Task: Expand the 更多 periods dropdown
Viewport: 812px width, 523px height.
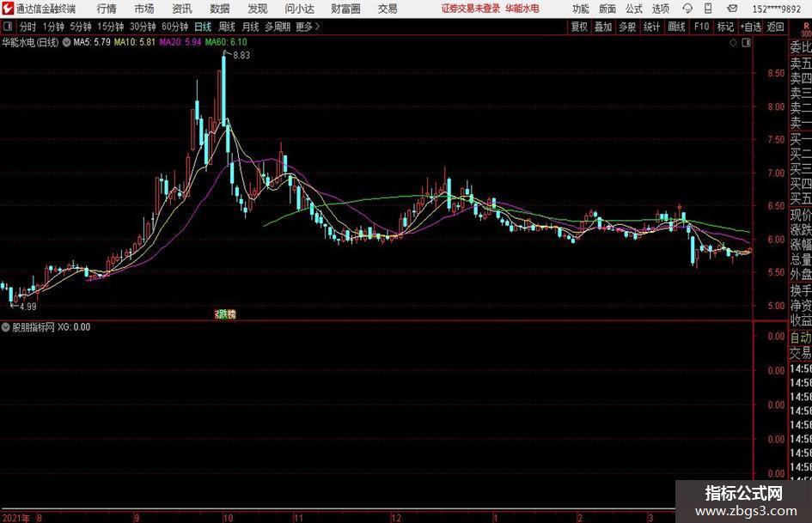Action: (x=308, y=27)
